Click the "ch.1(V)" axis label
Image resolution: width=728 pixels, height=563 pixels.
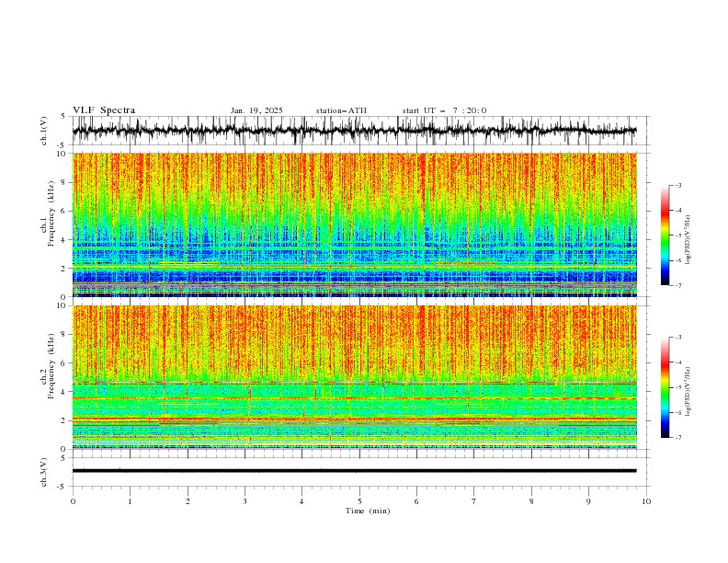pyautogui.click(x=44, y=131)
